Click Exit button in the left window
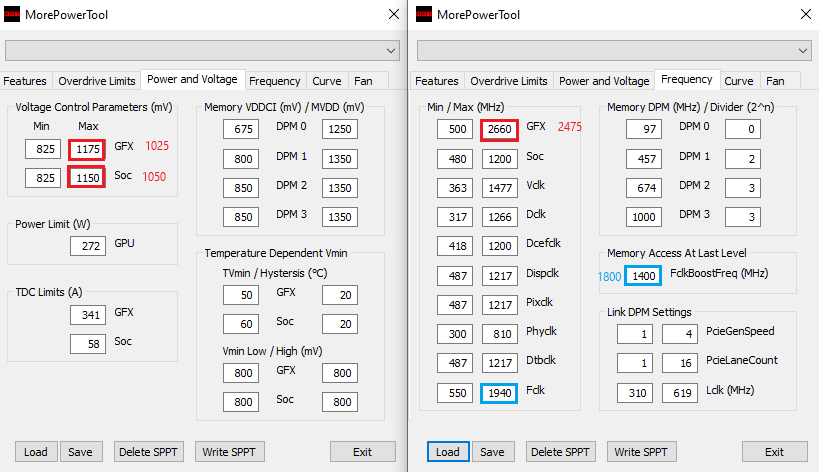Image resolution: width=819 pixels, height=472 pixels. click(362, 452)
